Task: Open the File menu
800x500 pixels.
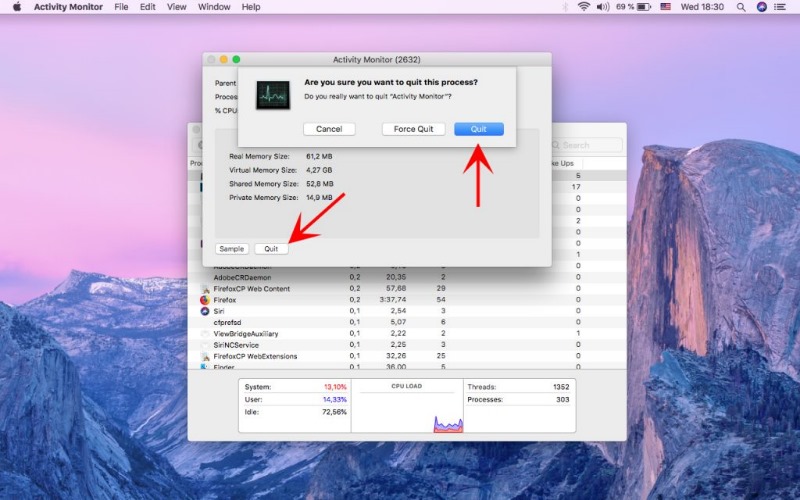Action: (x=121, y=7)
